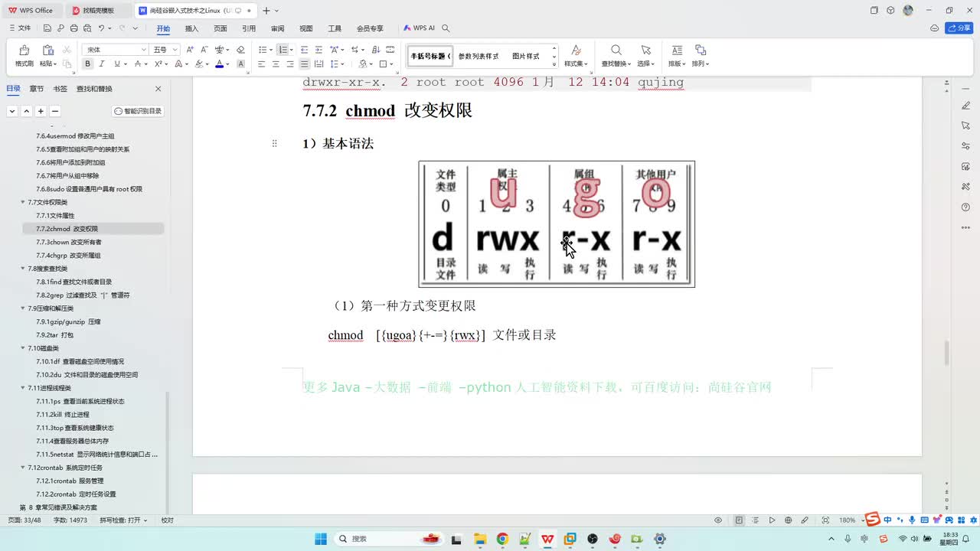Click the Save icon in quick access bar
The width and height of the screenshot is (980, 551).
click(x=47, y=28)
